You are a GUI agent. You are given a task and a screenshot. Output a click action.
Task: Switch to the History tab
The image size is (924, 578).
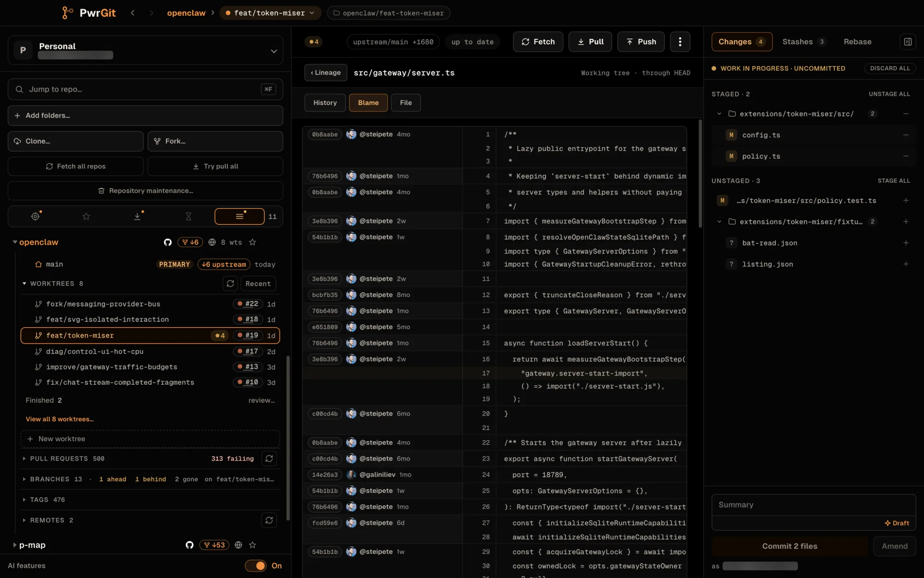325,103
